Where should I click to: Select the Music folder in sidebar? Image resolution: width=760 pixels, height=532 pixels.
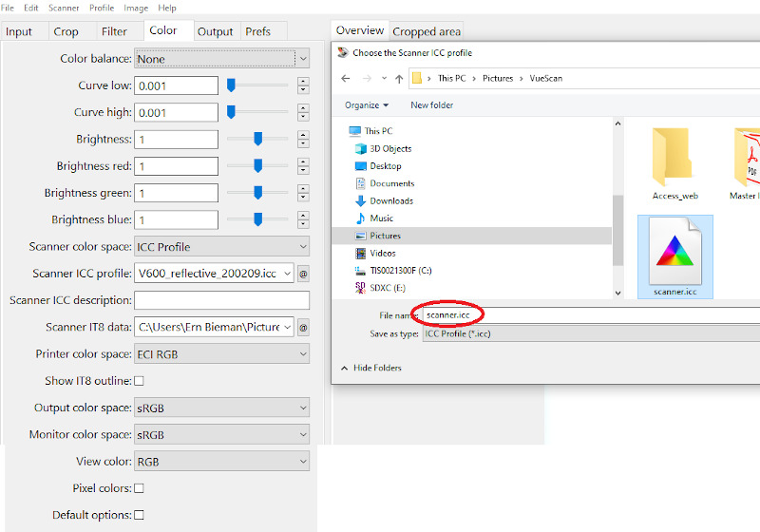point(381,218)
